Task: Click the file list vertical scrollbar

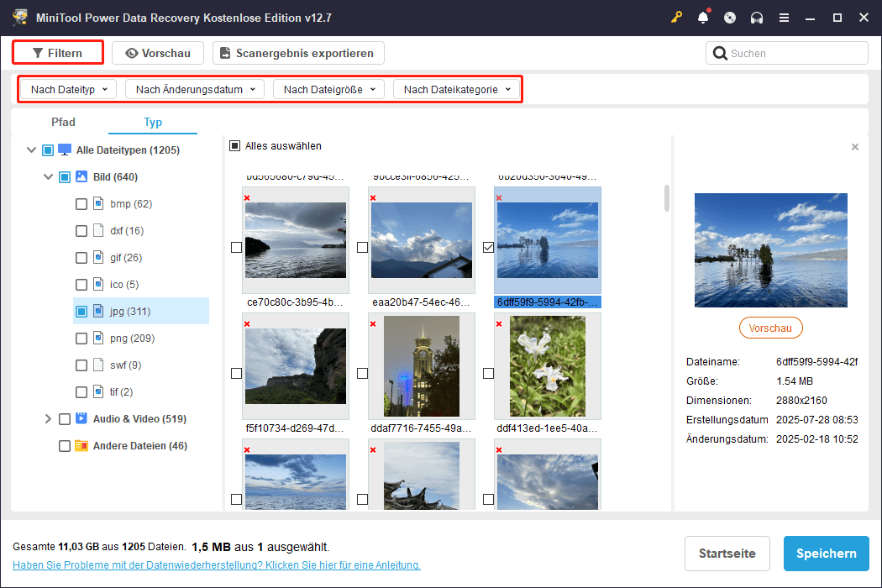Action: point(667,198)
